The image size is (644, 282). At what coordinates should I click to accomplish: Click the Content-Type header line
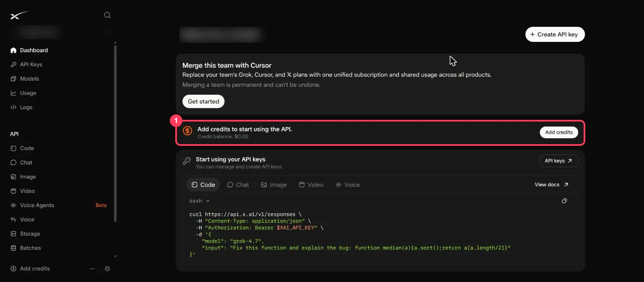(253, 221)
